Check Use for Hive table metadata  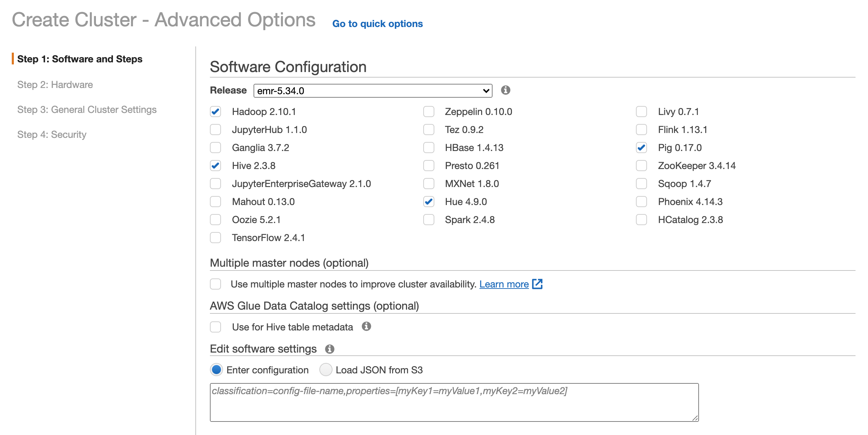(215, 327)
